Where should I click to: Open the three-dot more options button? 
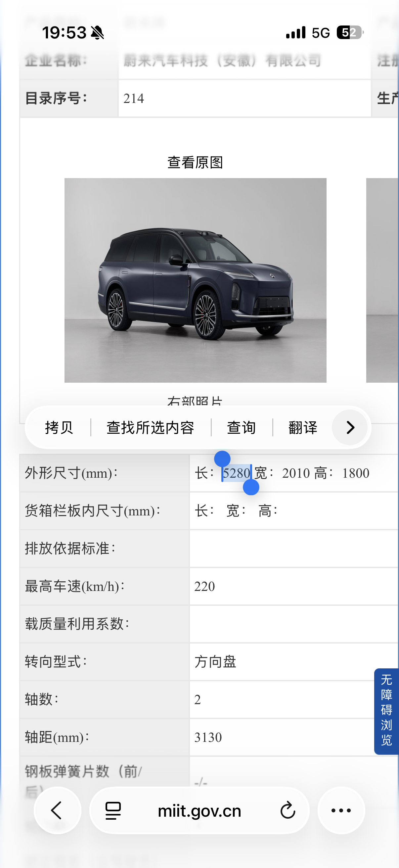[341, 810]
